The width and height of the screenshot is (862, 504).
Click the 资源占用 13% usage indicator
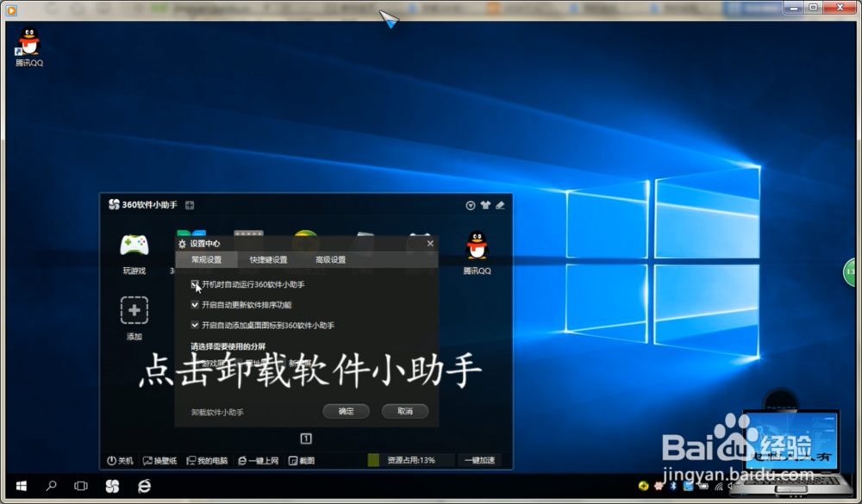click(x=410, y=460)
